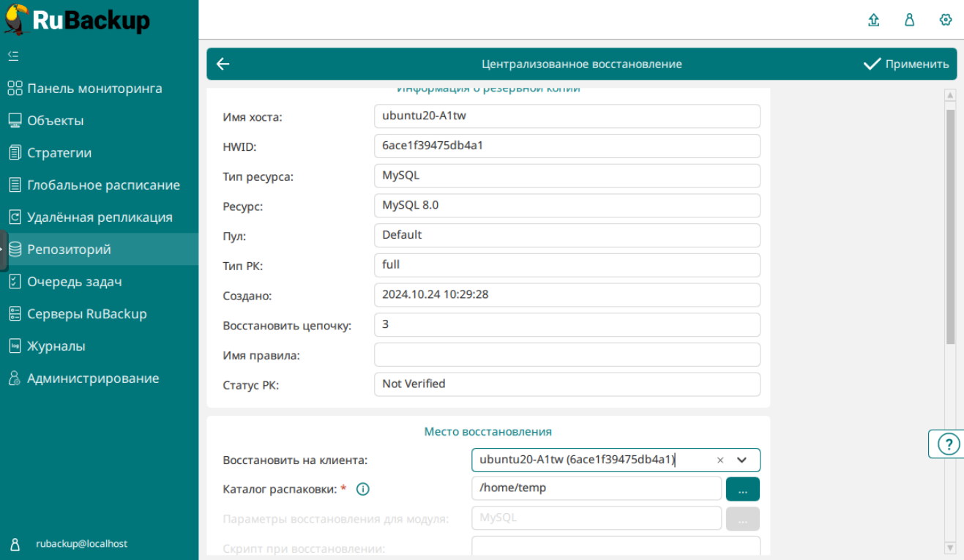Browse for Каталог распаковки with ellipsis button
Image resolution: width=964 pixels, height=560 pixels.
click(x=742, y=489)
